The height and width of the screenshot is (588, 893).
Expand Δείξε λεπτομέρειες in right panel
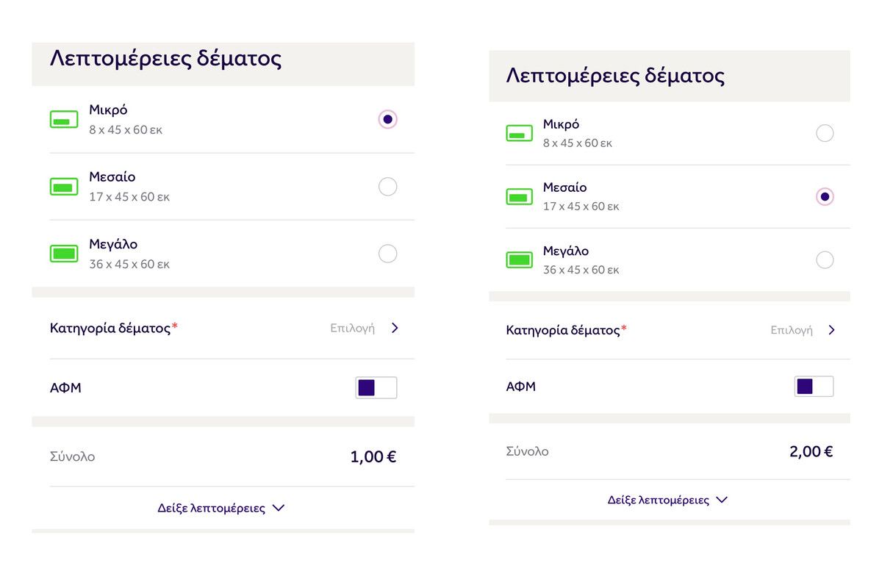click(x=667, y=500)
